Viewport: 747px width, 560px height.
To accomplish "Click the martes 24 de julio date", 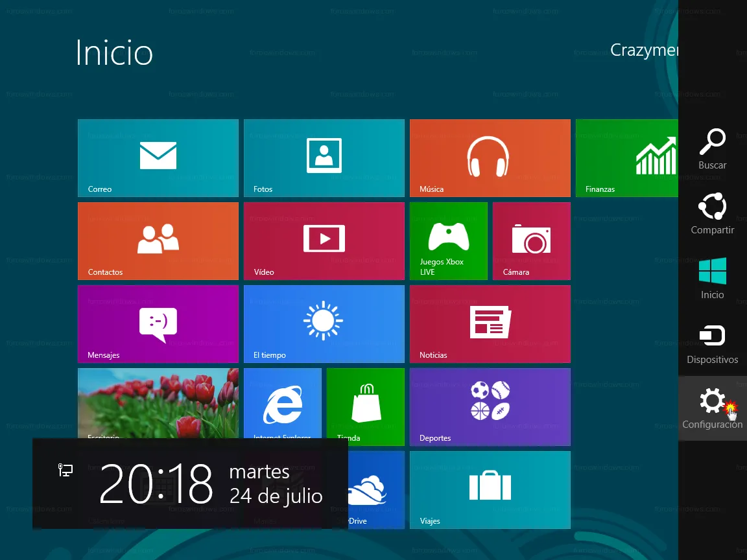I will [276, 484].
